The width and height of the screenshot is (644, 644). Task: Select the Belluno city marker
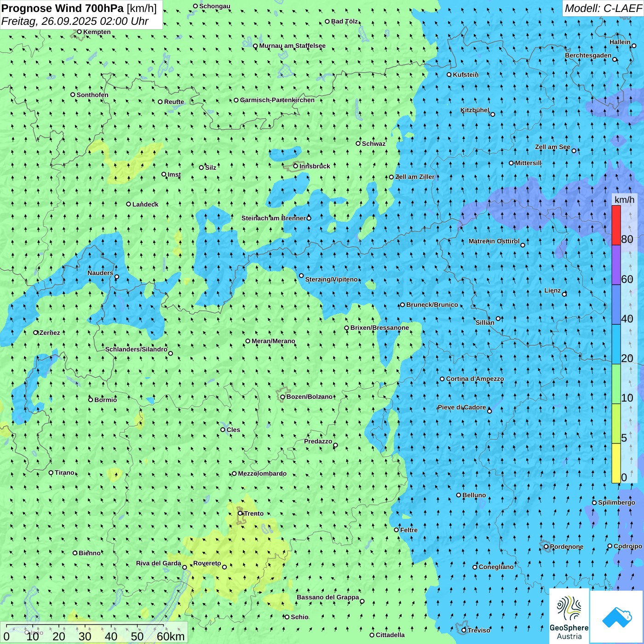click(459, 495)
